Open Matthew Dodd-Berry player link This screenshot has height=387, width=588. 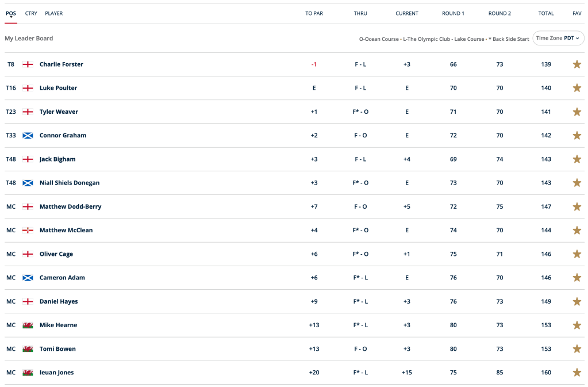pos(70,206)
